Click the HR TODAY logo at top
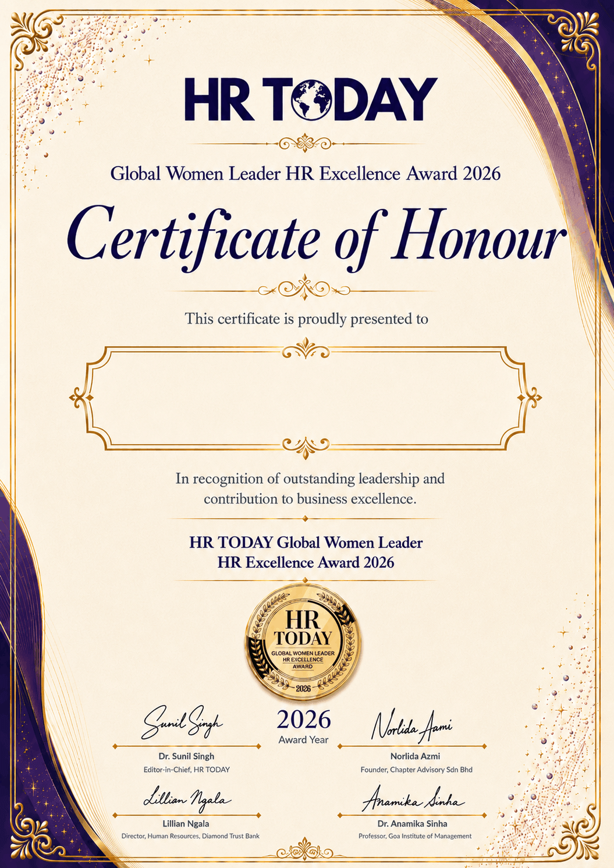614x868 pixels. coord(310,100)
